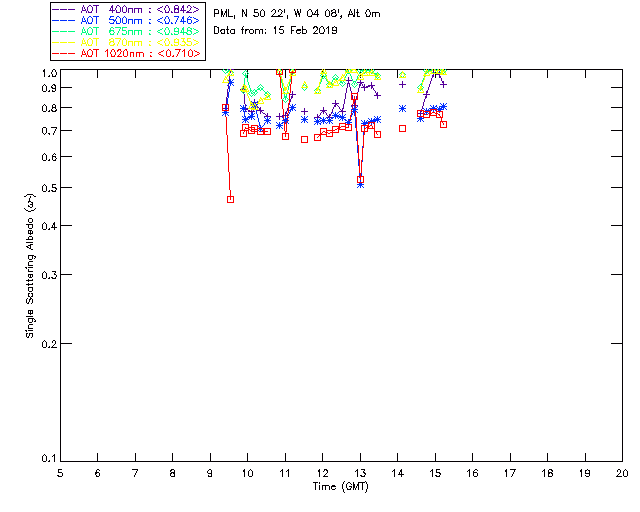The width and height of the screenshot is (640, 512).
Task: Click the PML station location text
Action: click(297, 14)
